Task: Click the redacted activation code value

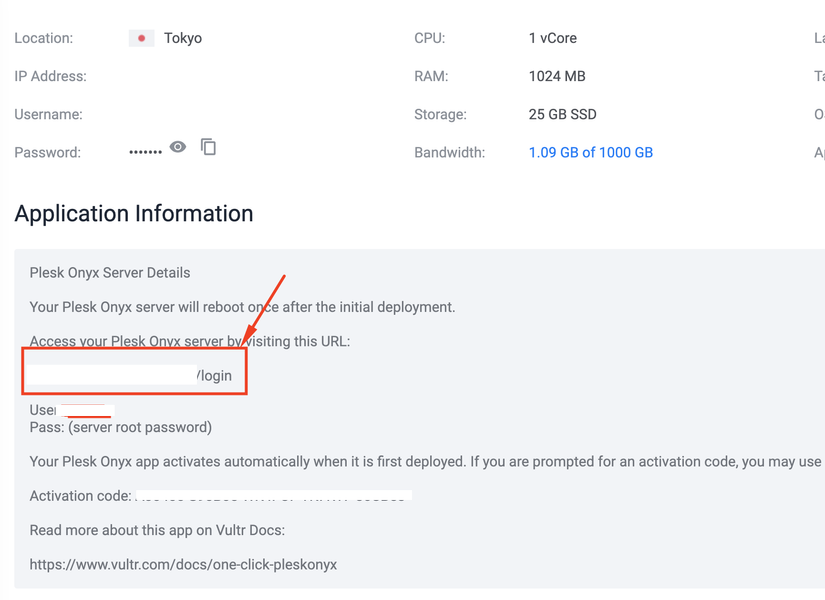Action: click(272, 496)
